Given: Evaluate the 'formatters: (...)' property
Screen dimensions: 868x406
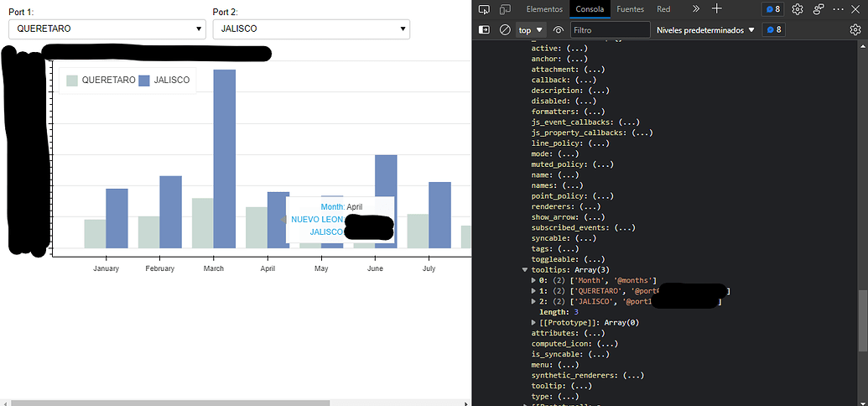Looking at the screenshot, I should pyautogui.click(x=568, y=112).
